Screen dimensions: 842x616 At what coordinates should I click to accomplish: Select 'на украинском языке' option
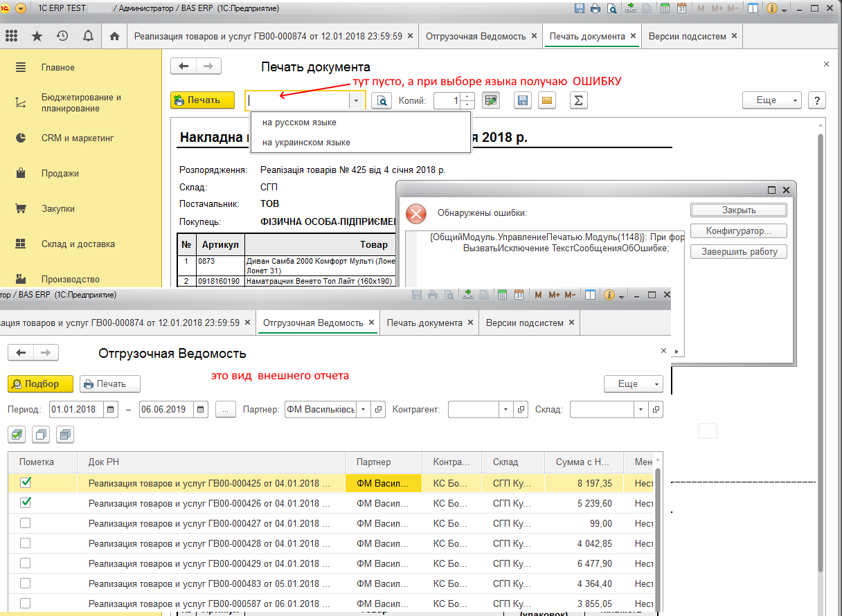click(x=306, y=143)
